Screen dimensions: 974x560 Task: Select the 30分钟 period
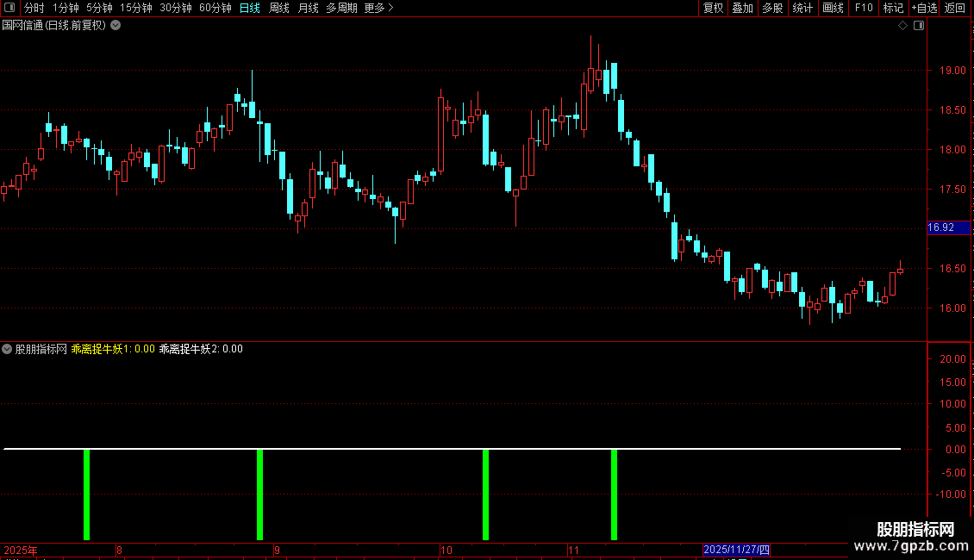click(176, 8)
